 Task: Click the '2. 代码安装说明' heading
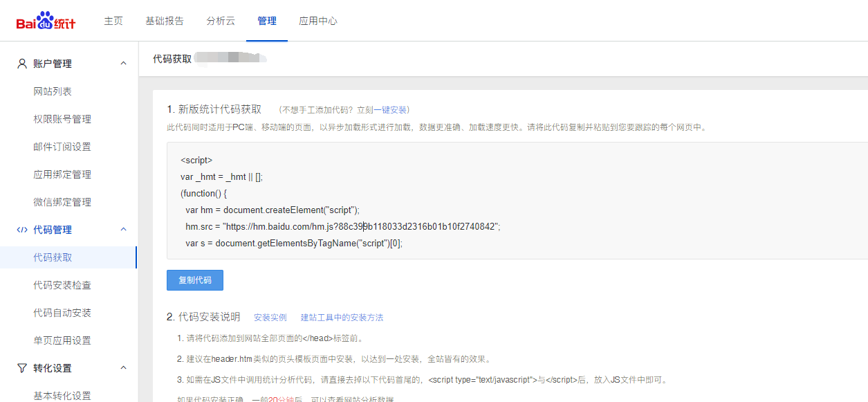[x=203, y=317]
